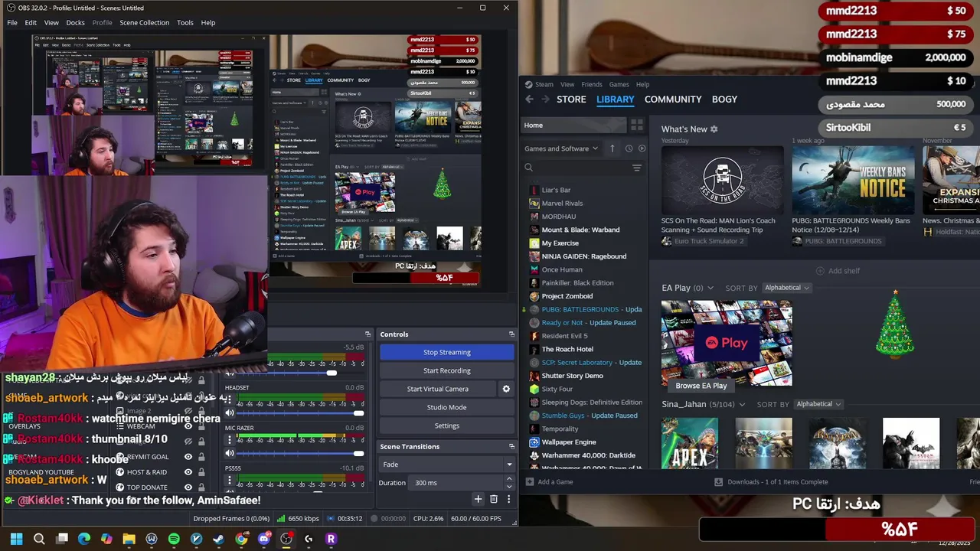The height and width of the screenshot is (551, 980).
Task: Open What's New settings gear
Action: (x=714, y=129)
